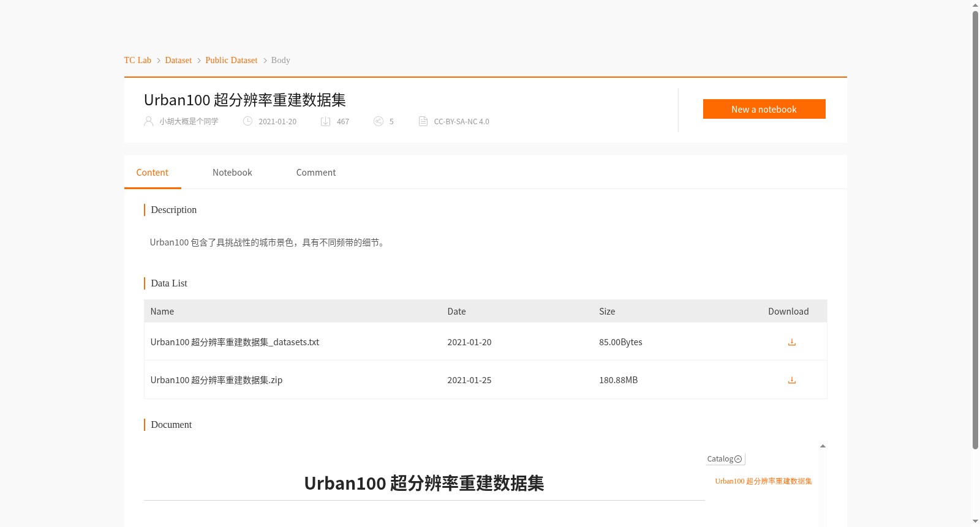Screen dimensions: 980x527
Task: Open Public Dataset breadcrumb link
Action: pyautogui.click(x=232, y=60)
